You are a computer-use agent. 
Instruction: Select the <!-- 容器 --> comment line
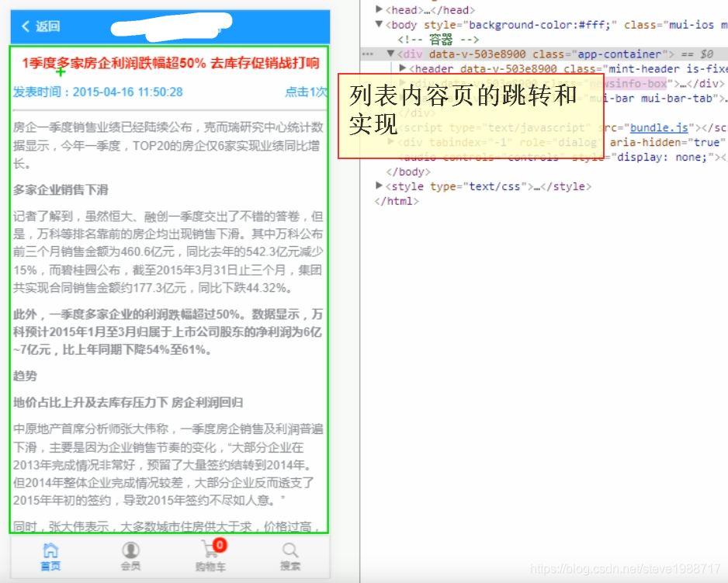(439, 40)
